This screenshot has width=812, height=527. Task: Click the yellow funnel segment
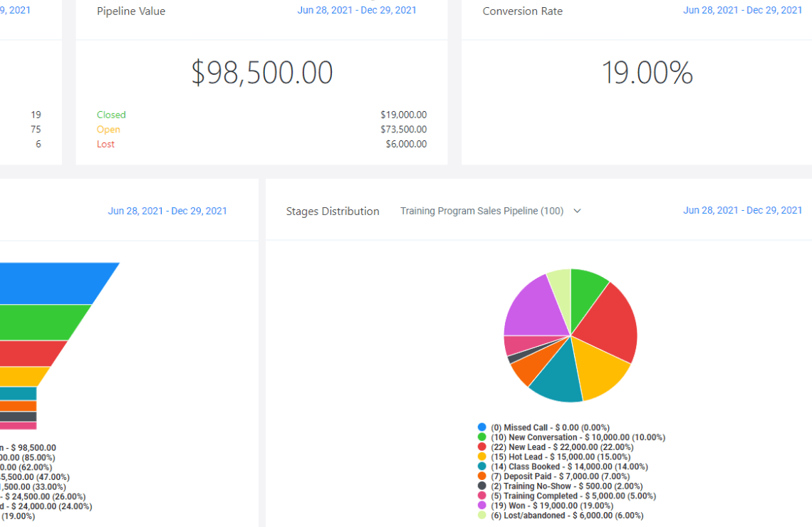click(x=21, y=376)
